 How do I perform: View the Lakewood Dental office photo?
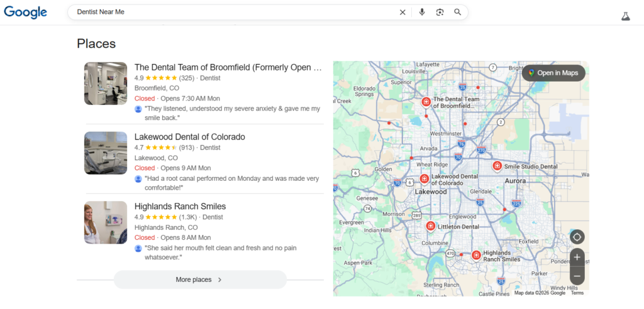106,153
